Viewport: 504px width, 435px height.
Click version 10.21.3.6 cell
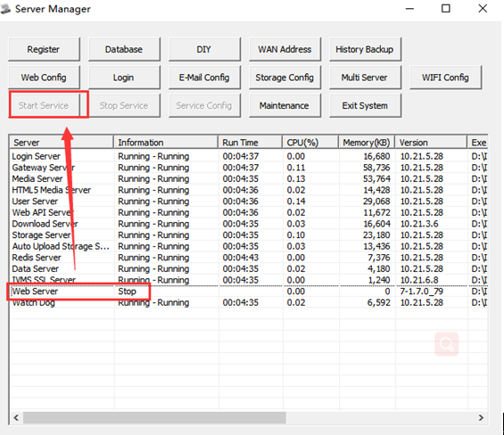click(x=419, y=224)
